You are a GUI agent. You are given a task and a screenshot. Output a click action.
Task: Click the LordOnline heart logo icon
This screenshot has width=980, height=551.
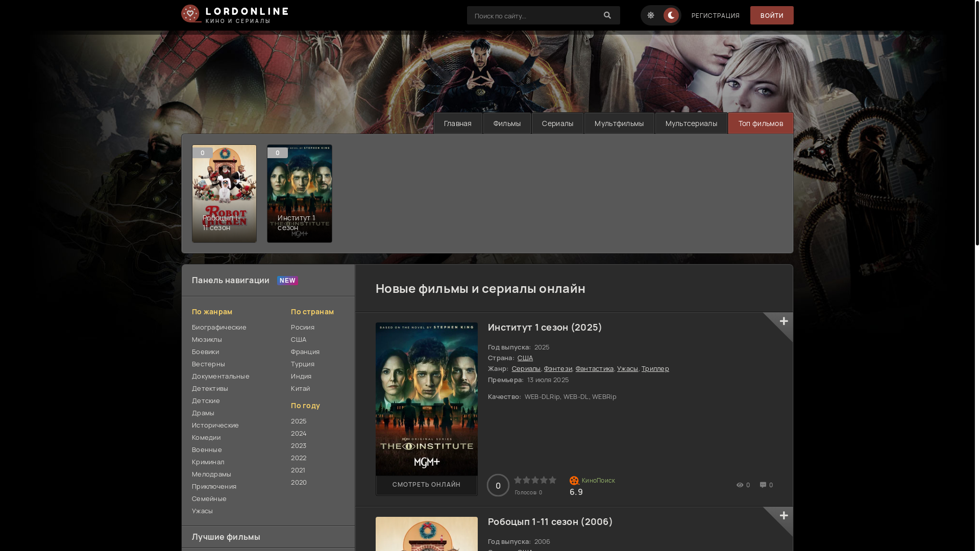pos(191,14)
